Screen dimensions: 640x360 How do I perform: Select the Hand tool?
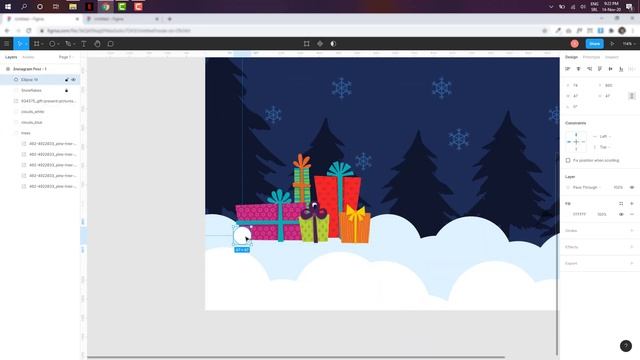pyautogui.click(x=97, y=44)
